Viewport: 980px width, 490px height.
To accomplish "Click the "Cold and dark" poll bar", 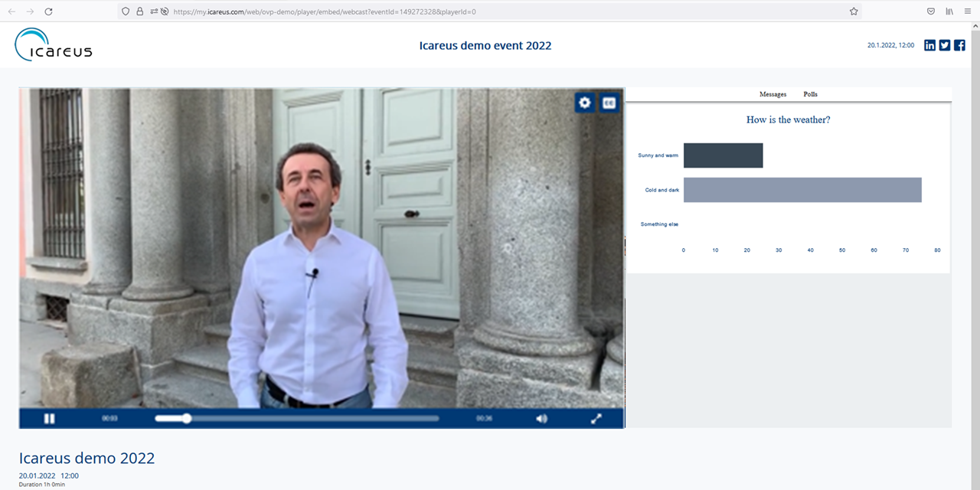I will [x=802, y=190].
